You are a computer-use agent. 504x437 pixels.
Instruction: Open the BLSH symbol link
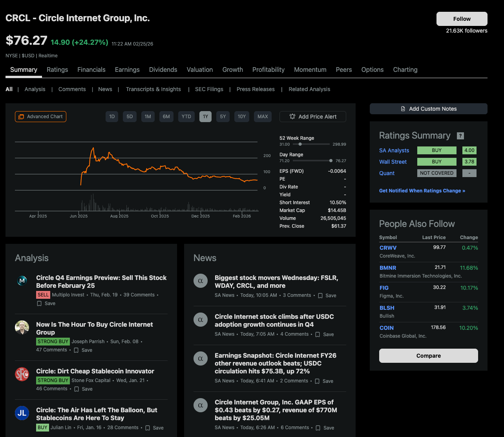387,308
